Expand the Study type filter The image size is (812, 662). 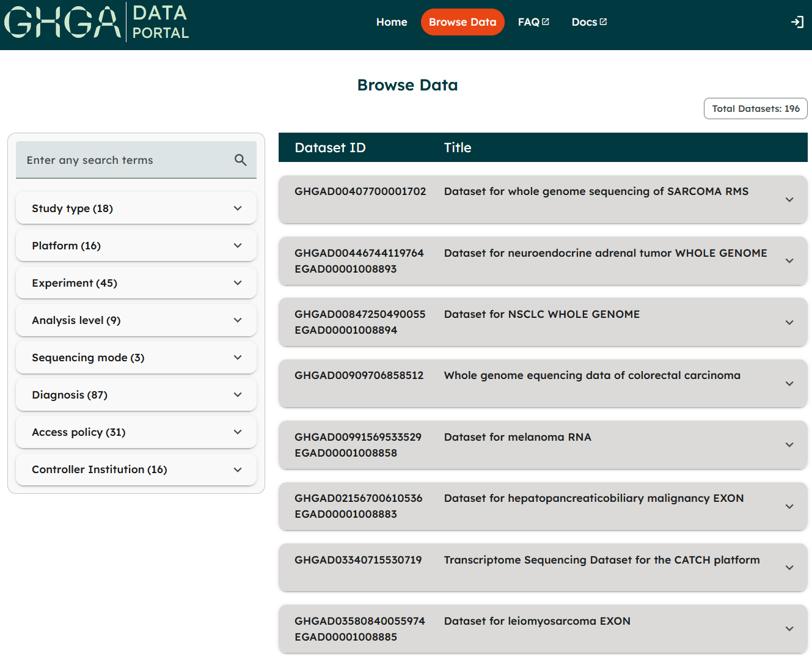[x=136, y=208]
